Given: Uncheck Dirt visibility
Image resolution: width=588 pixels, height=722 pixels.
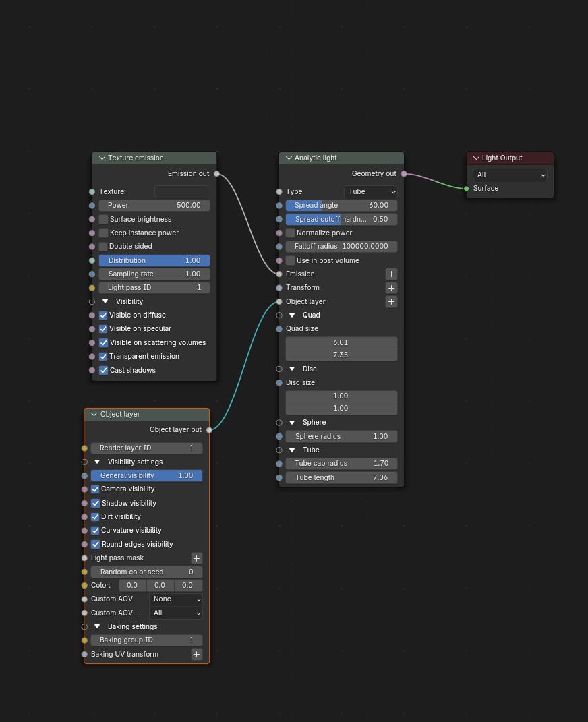Looking at the screenshot, I should (95, 516).
